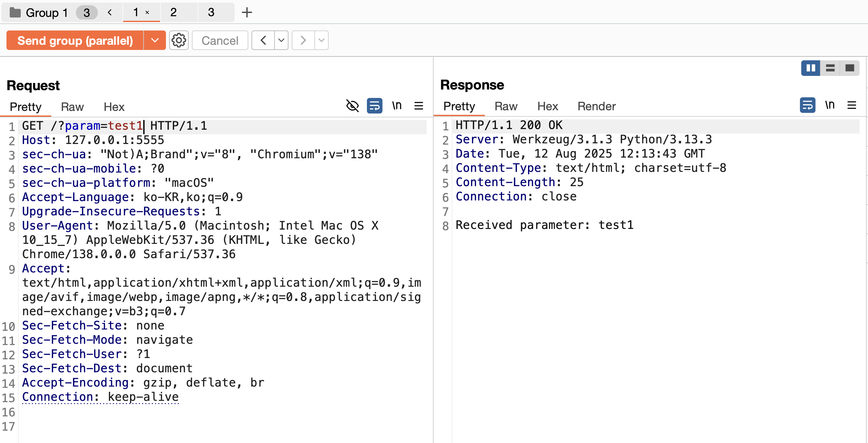The width and height of the screenshot is (868, 443).
Task: Select Request Raw view tab
Action: pyautogui.click(x=72, y=107)
